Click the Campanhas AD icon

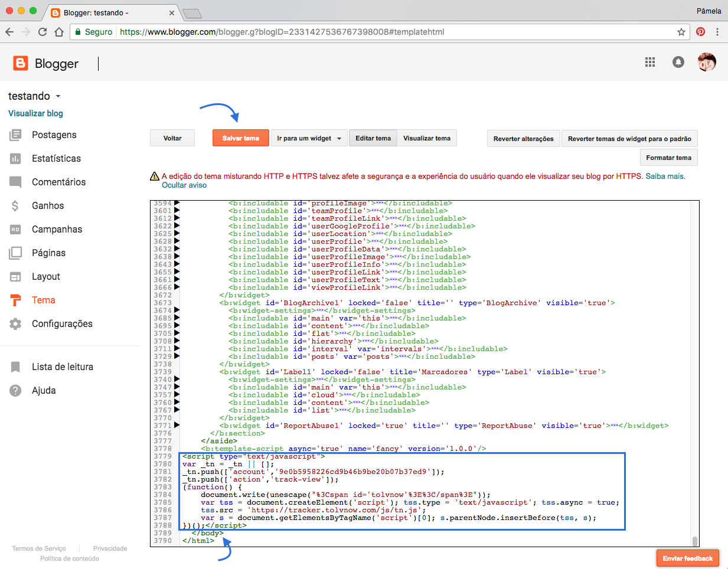click(15, 230)
